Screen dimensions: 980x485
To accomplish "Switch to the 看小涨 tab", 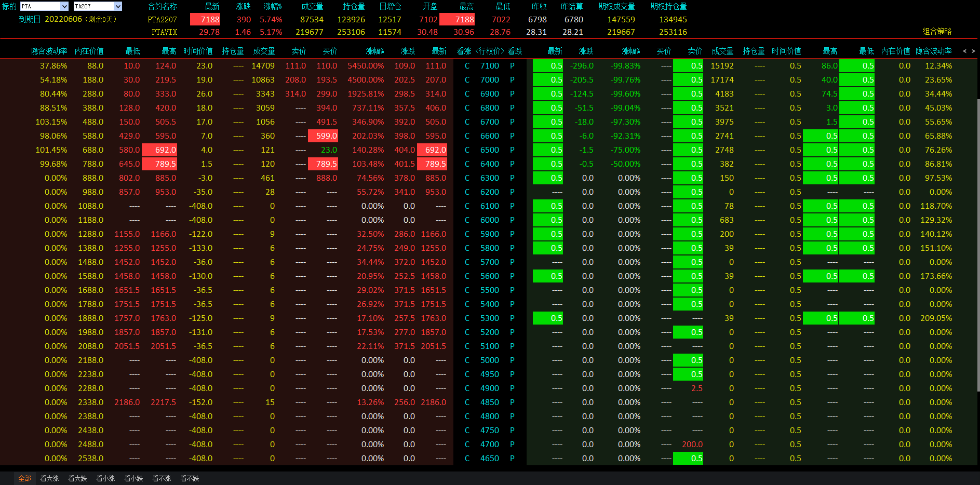I will click(x=105, y=478).
